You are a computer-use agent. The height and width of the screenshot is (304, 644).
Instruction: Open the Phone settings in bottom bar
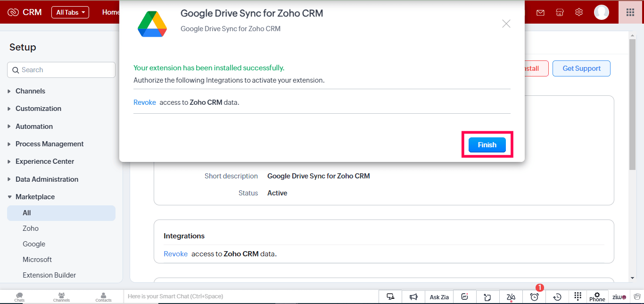(x=597, y=297)
